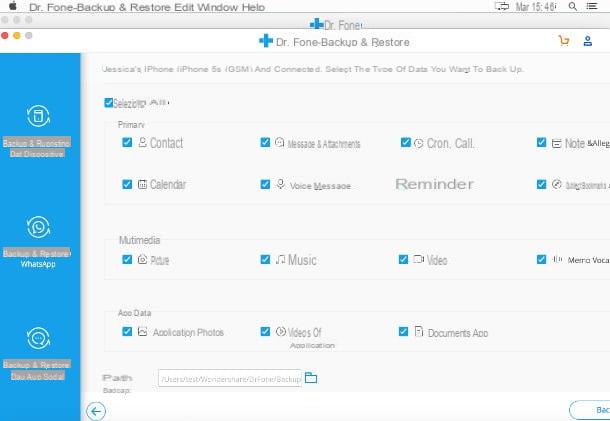The image size is (610, 421).
Task: Click the Voice Memo waveform icon
Action: (557, 259)
